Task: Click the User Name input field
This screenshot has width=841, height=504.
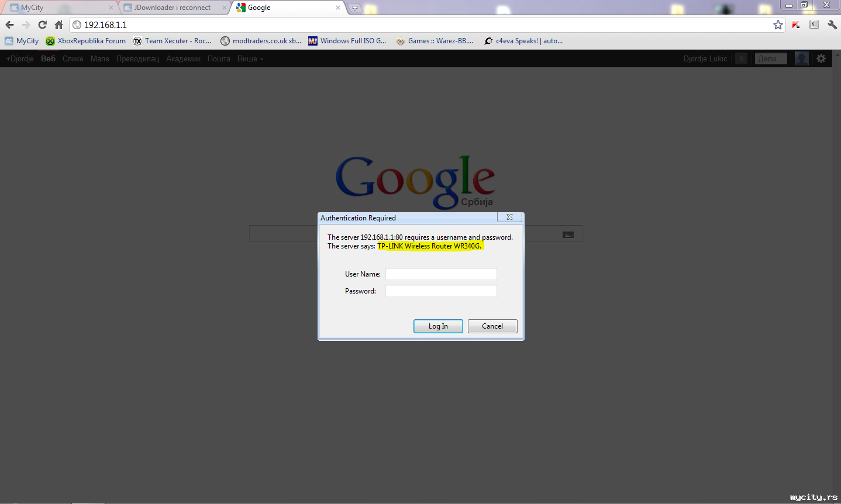Action: point(441,274)
